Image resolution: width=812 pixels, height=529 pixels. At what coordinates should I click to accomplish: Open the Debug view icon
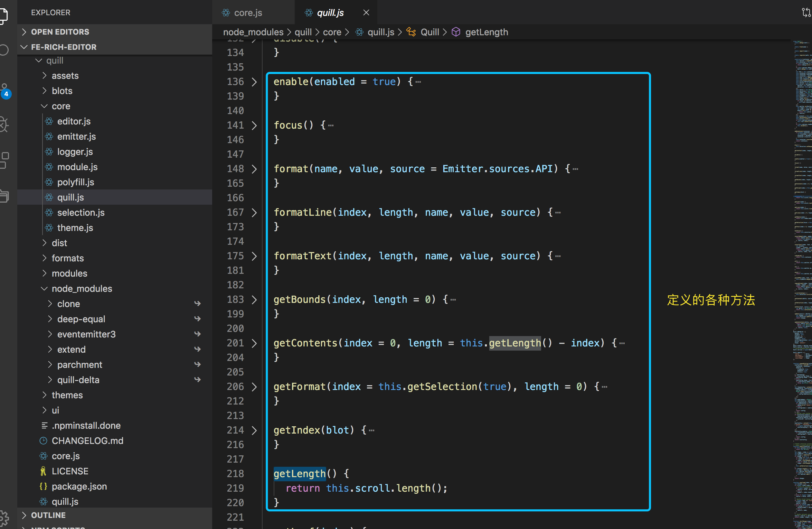pos(4,124)
